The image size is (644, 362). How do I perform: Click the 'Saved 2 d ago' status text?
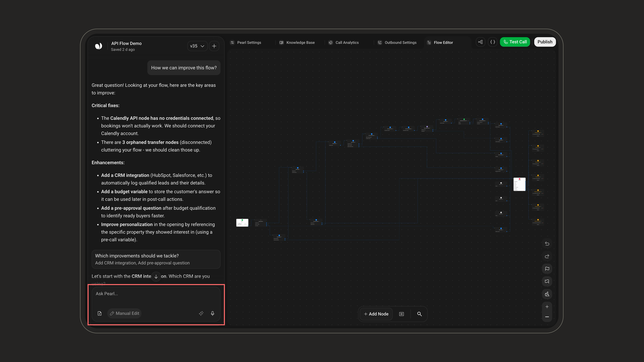pos(123,50)
